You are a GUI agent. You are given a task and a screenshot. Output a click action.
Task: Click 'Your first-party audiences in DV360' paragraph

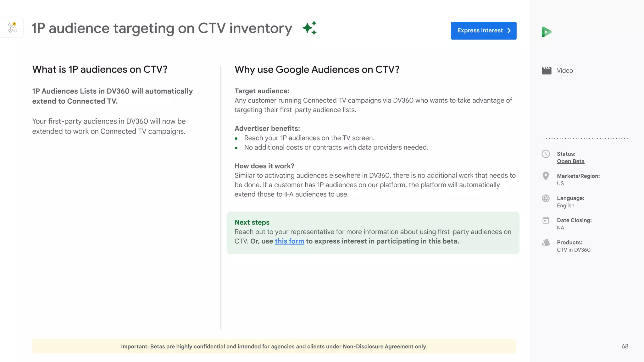pos(109,126)
